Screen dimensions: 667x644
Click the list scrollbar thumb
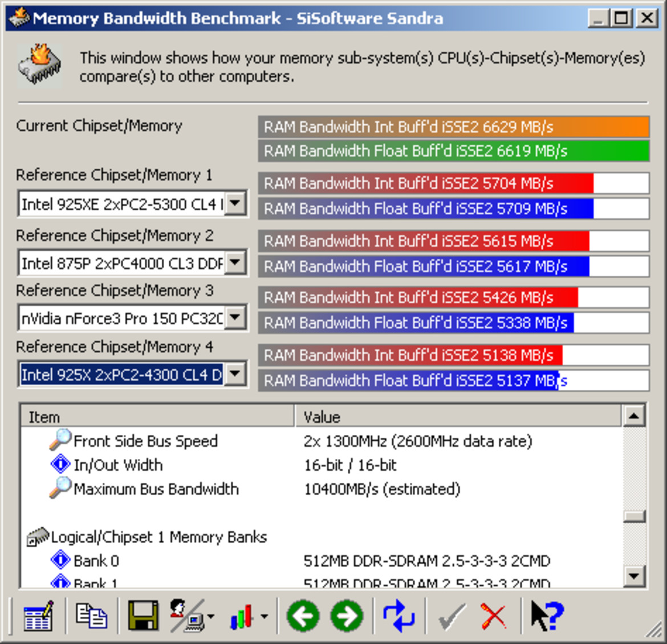coord(634,516)
